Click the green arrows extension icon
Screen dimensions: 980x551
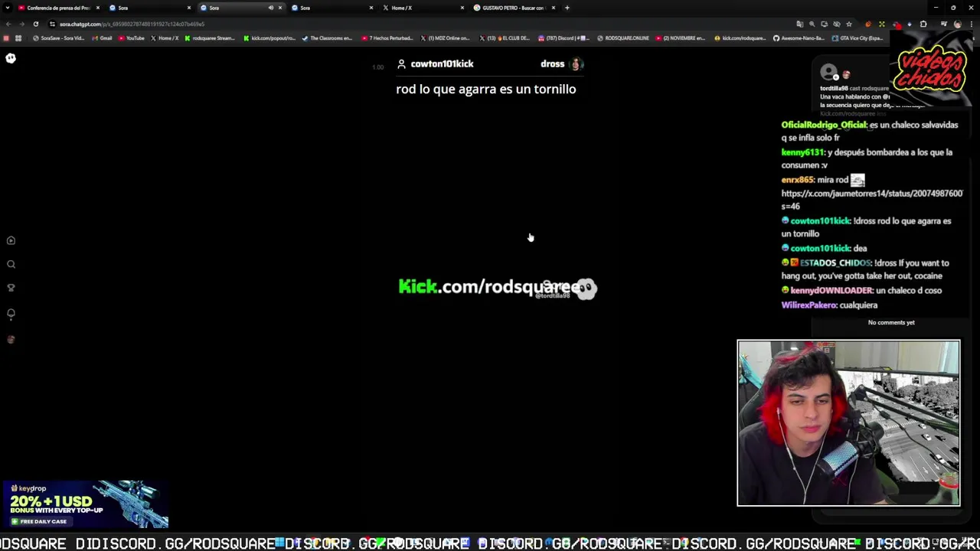tap(882, 24)
